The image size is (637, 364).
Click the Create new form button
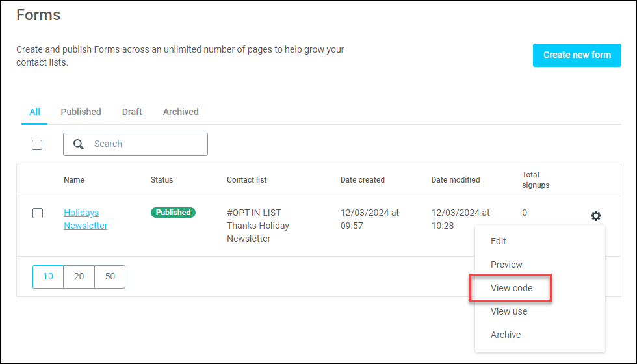pos(577,55)
